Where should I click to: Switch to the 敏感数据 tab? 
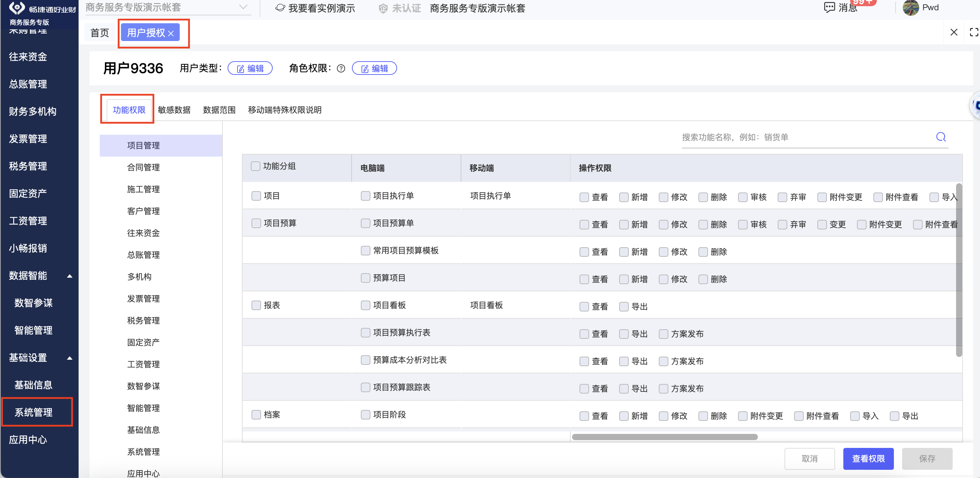[174, 110]
